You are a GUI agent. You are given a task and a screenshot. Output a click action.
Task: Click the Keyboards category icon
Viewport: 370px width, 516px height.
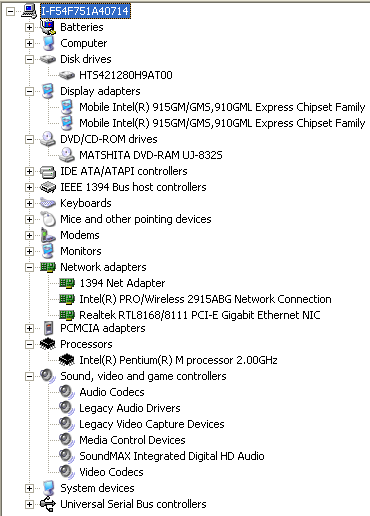(48, 203)
